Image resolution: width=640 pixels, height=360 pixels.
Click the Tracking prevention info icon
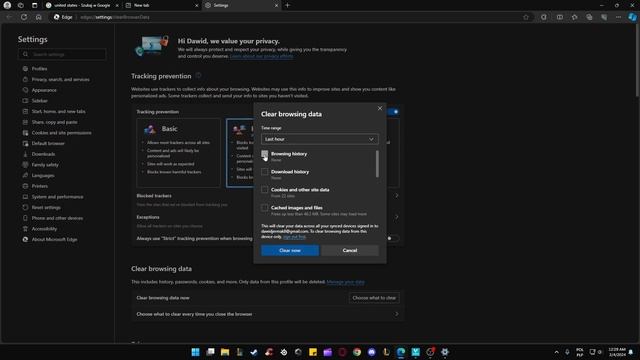(x=198, y=76)
